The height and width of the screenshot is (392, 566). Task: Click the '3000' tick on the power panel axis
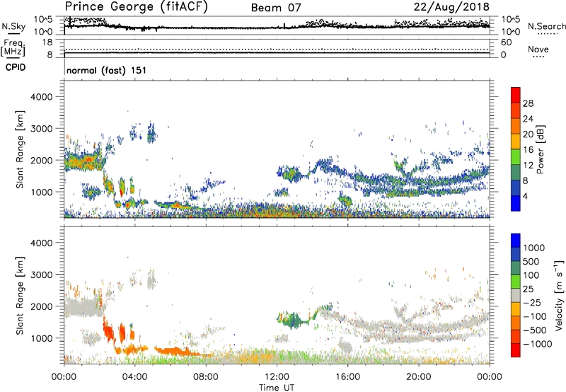click(x=41, y=129)
